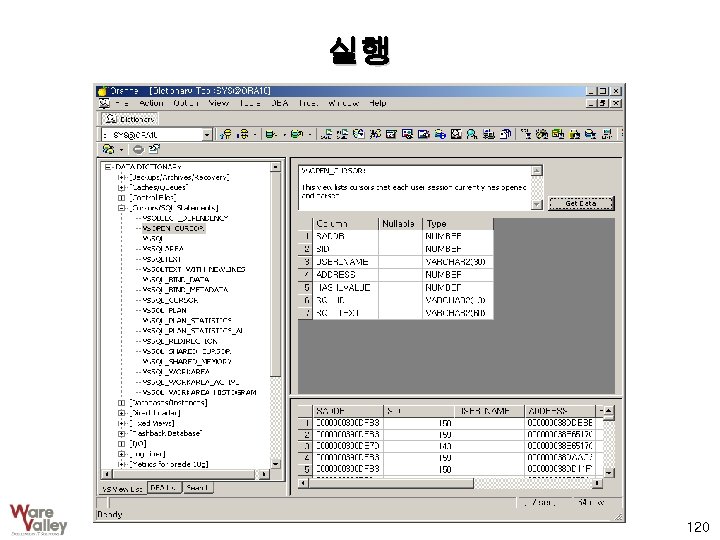Click the Get Data button
This screenshot has height=540, width=720.
(x=581, y=203)
